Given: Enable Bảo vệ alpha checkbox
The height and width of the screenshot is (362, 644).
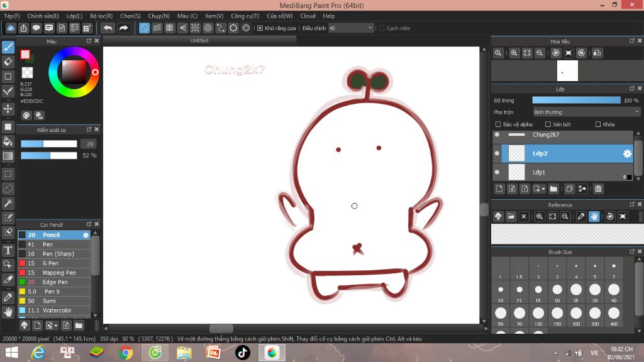Looking at the screenshot, I should (x=498, y=124).
